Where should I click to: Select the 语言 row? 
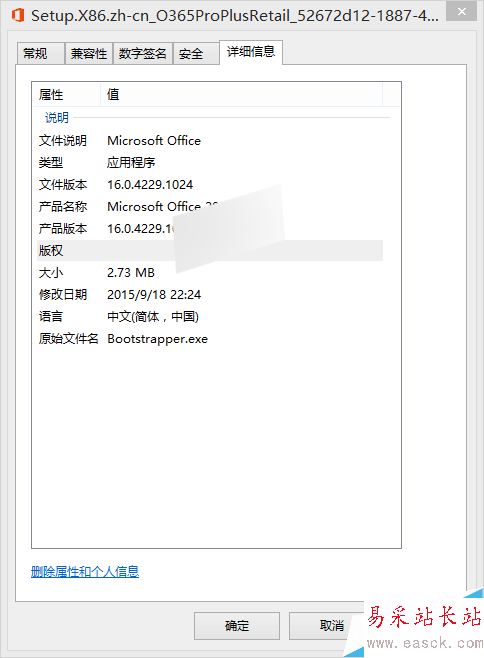point(210,316)
